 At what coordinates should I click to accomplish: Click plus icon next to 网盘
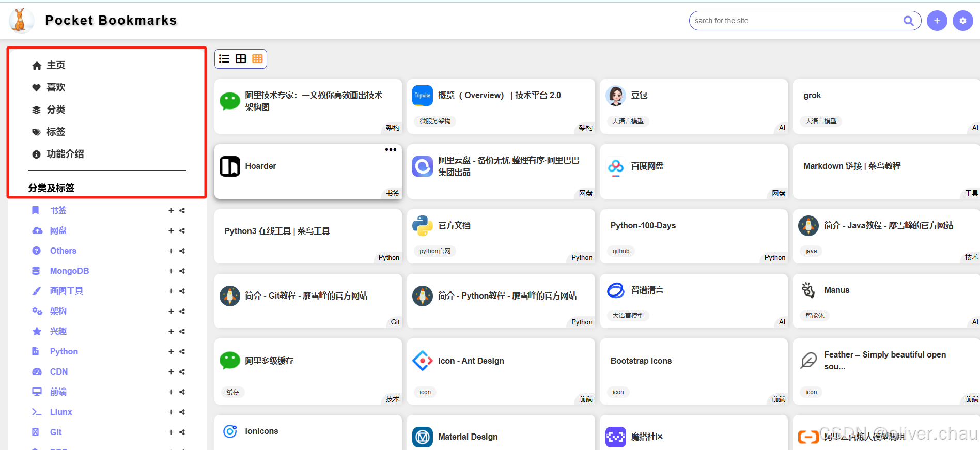tap(171, 230)
